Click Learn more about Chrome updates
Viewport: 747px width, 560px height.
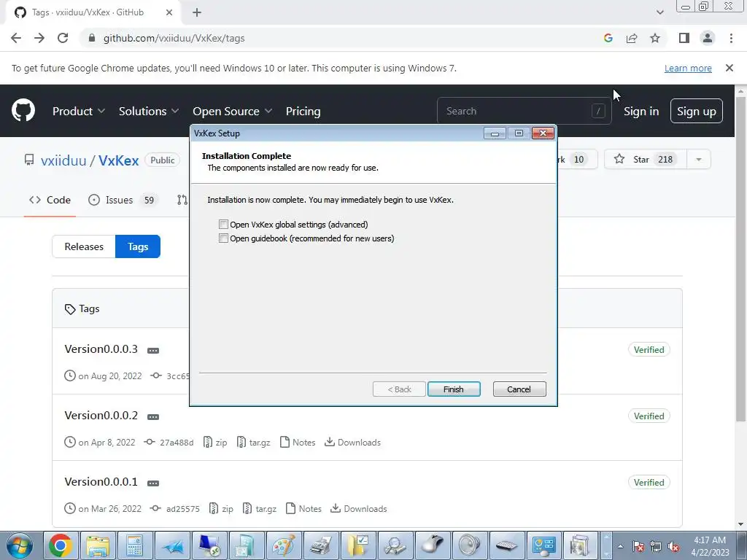tap(688, 68)
